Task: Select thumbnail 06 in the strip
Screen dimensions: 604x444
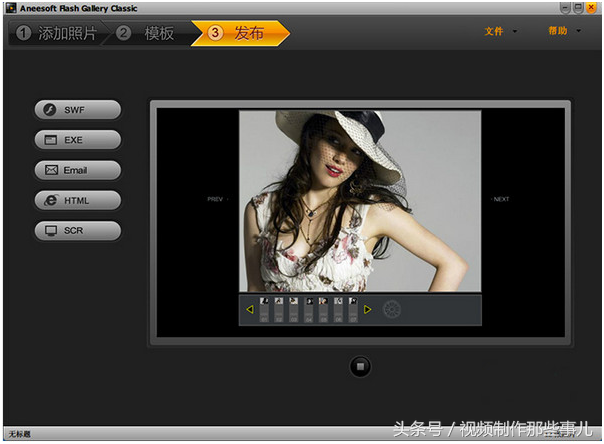Action: point(338,309)
